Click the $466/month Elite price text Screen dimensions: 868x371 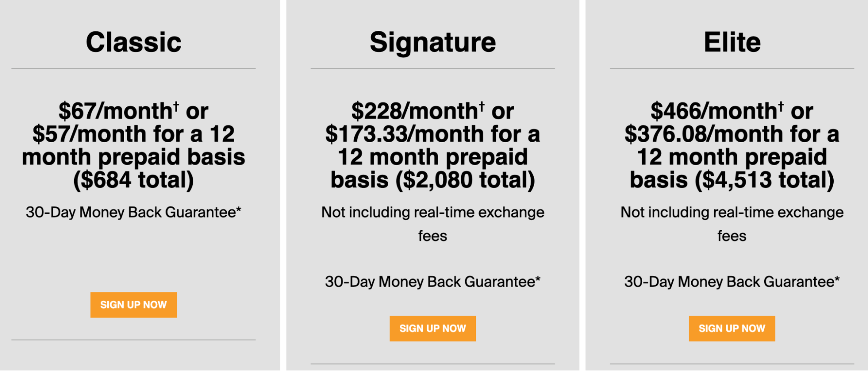coord(714,111)
